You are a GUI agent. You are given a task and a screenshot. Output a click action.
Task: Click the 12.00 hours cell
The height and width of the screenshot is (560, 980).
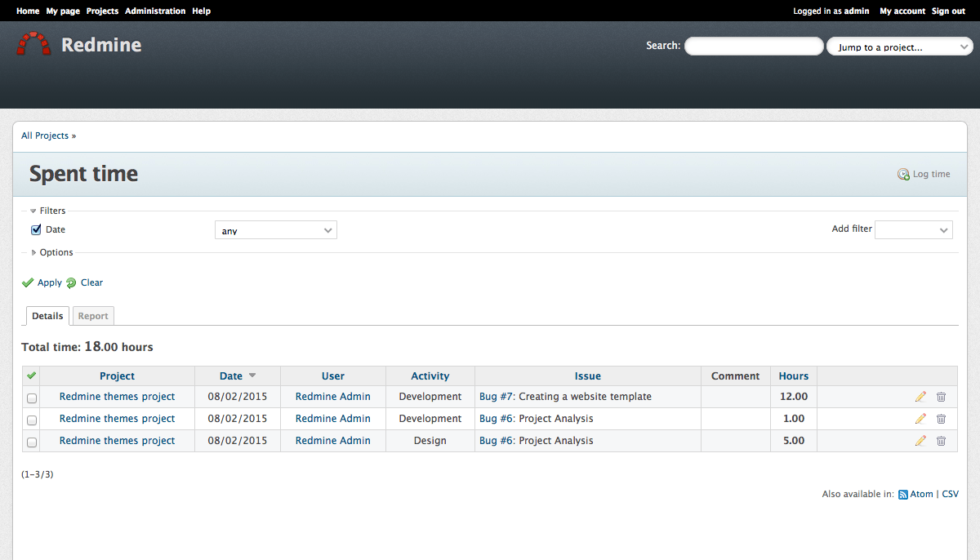click(x=794, y=397)
